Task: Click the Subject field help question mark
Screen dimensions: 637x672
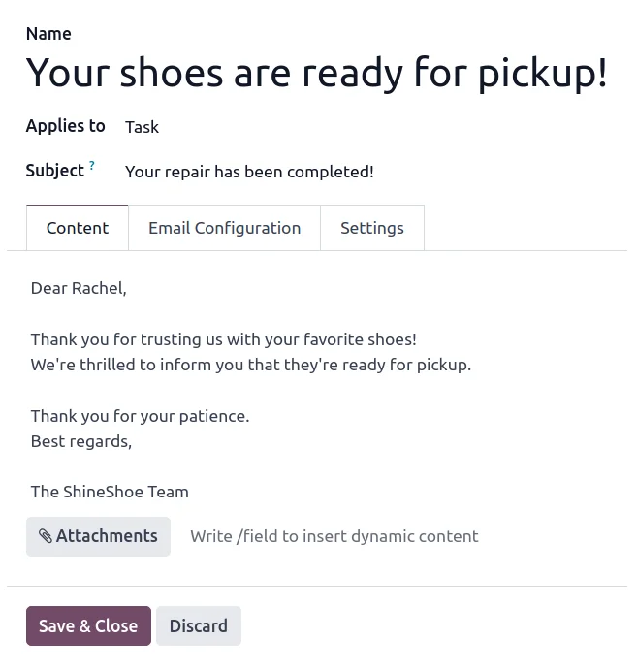Action: coord(92,166)
